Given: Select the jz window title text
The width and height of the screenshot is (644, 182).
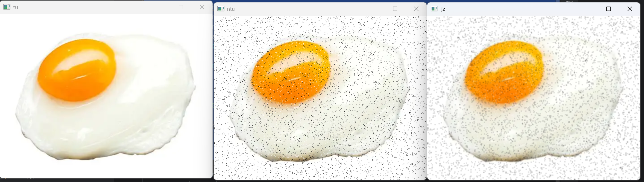Looking at the screenshot, I should click(x=443, y=9).
